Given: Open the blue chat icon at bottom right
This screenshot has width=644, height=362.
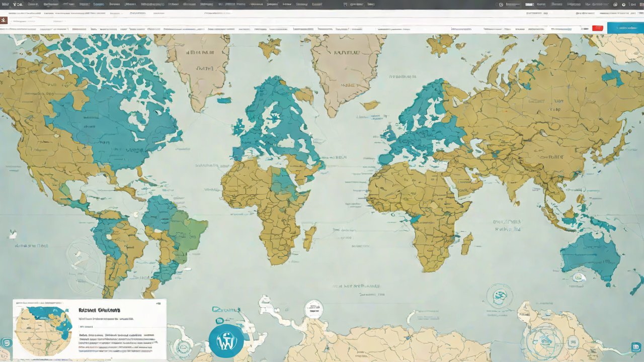Looking at the screenshot, I should pyautogui.click(x=636, y=347).
